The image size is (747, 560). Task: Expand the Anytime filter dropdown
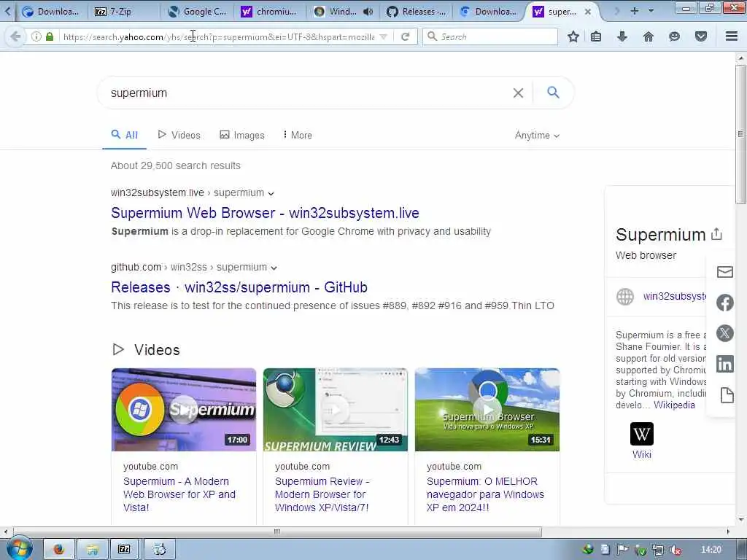tap(537, 135)
